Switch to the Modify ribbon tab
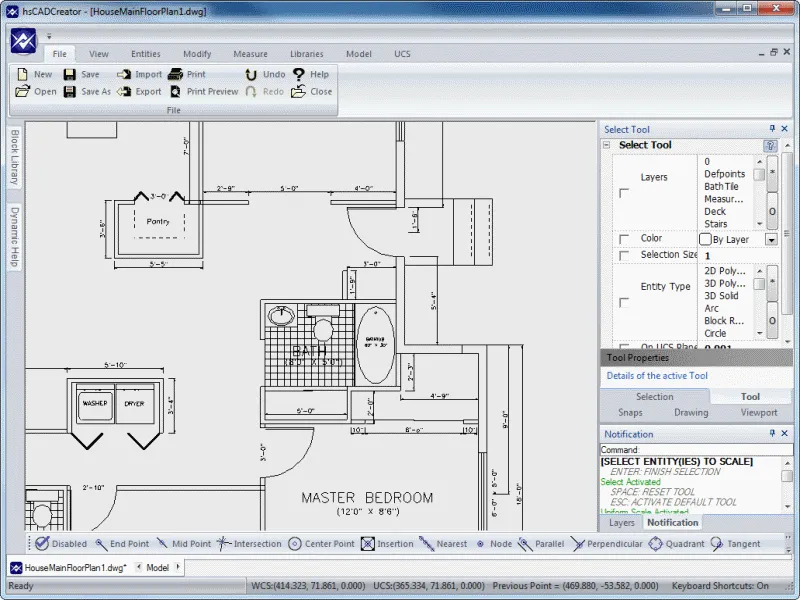Image resolution: width=800 pixels, height=600 pixels. coord(197,53)
